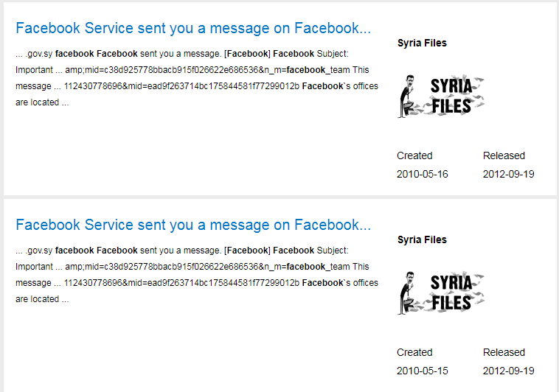Image resolution: width=559 pixels, height=392 pixels.
Task: Click the created date 2010-05-16
Action: click(x=422, y=175)
